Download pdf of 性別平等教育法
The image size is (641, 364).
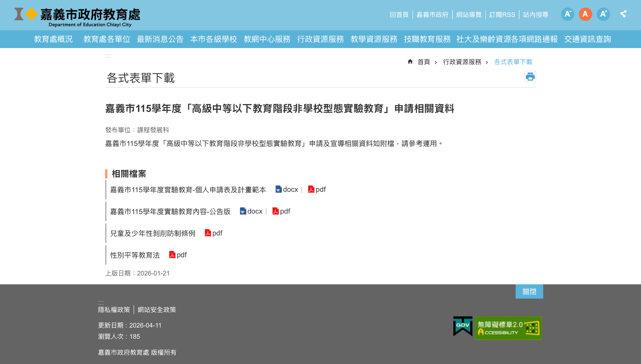tap(178, 255)
